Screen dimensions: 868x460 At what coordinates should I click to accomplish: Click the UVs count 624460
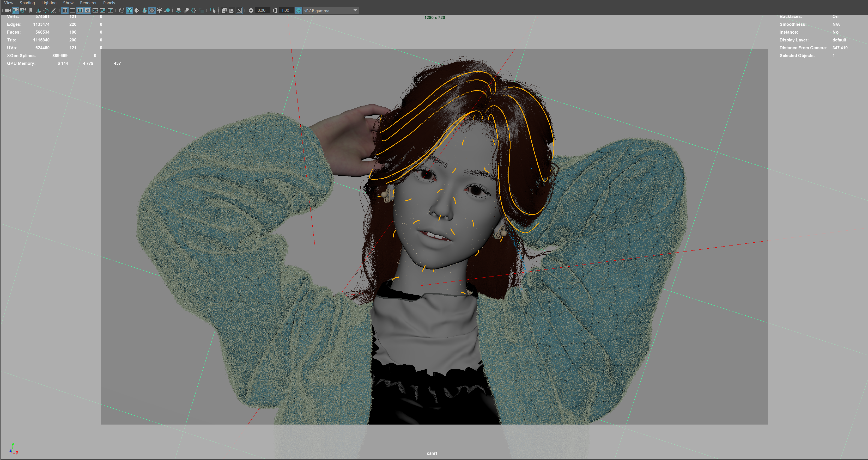click(43, 48)
